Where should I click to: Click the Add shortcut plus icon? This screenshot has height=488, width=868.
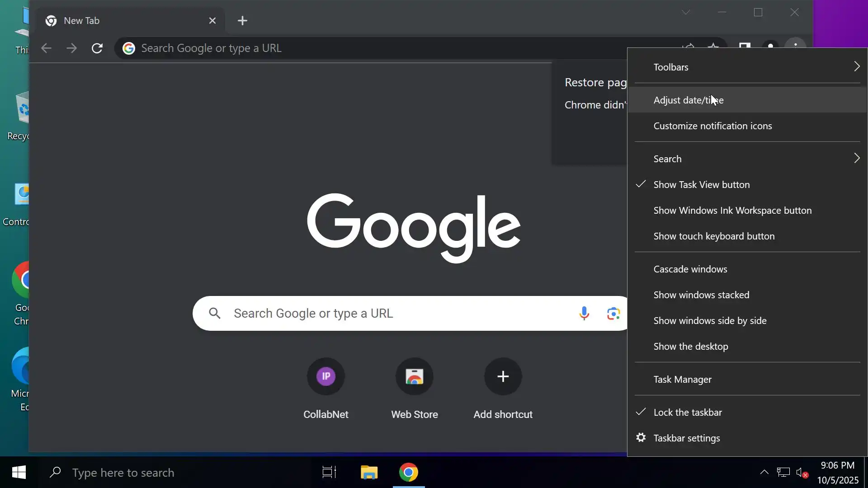(x=503, y=376)
